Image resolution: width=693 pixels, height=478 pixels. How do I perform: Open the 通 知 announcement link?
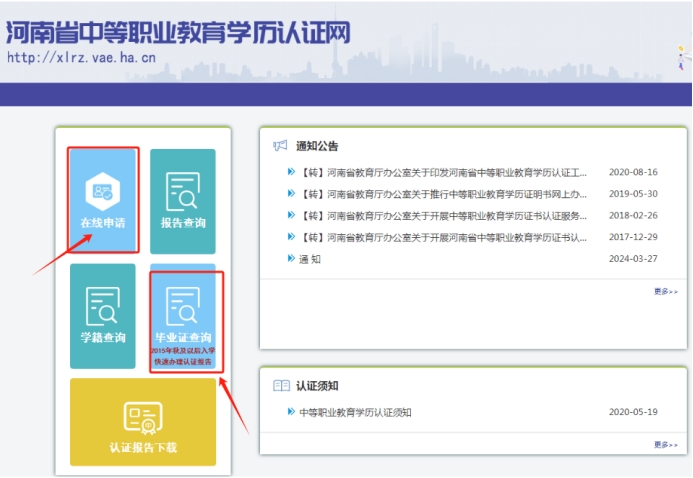pos(310,259)
